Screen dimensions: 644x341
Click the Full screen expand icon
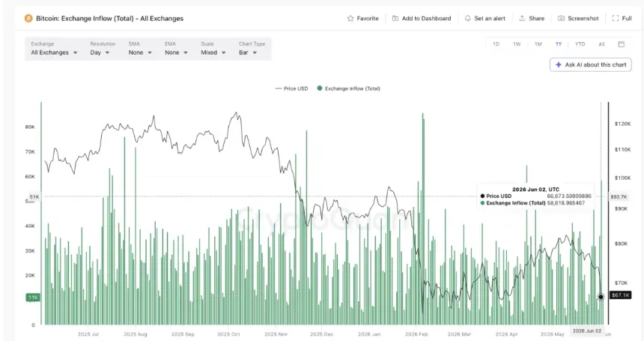(616, 19)
